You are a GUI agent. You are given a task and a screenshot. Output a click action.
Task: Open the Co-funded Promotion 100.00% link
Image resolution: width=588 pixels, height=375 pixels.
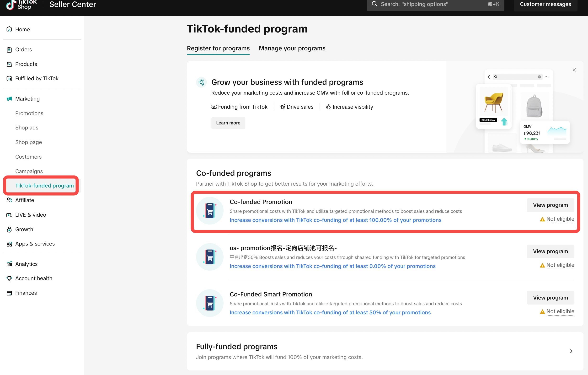pos(335,220)
